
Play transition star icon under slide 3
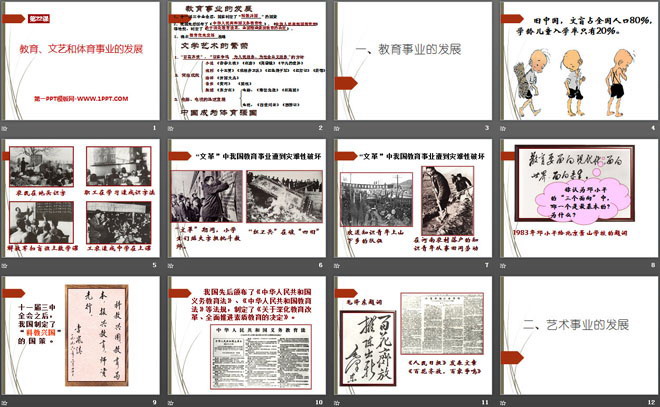click(337, 128)
